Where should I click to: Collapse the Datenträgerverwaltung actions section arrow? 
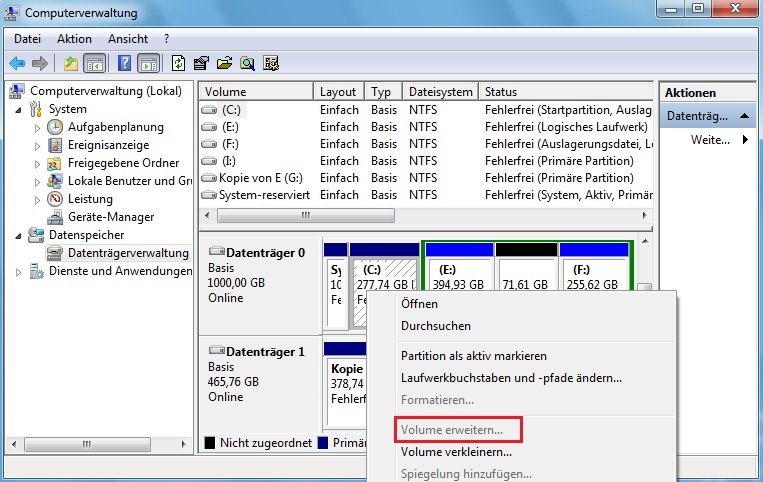744,116
